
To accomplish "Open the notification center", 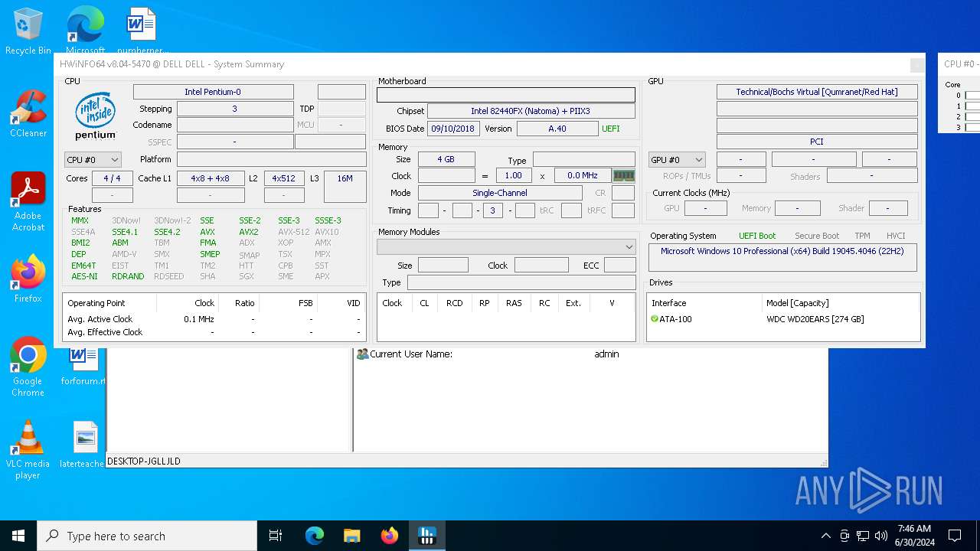I will pos(955,536).
